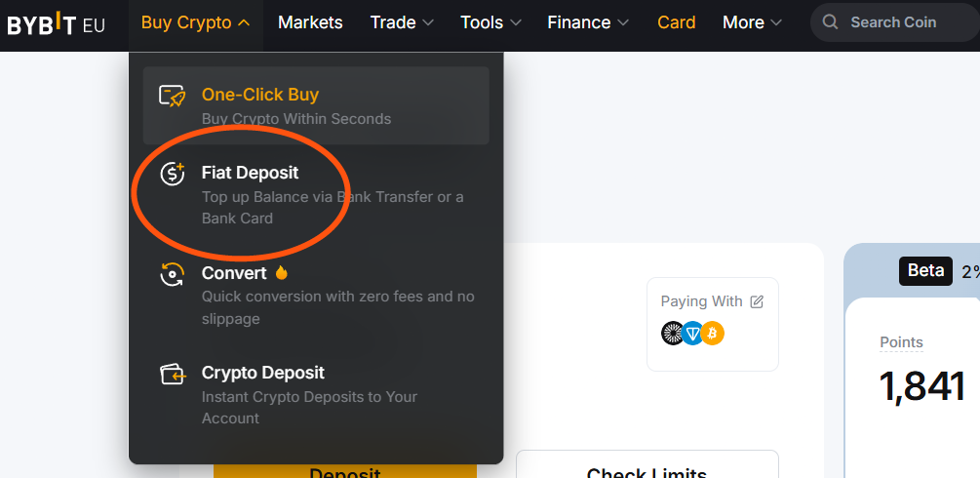Click the One-Click Buy rocket icon

173,96
